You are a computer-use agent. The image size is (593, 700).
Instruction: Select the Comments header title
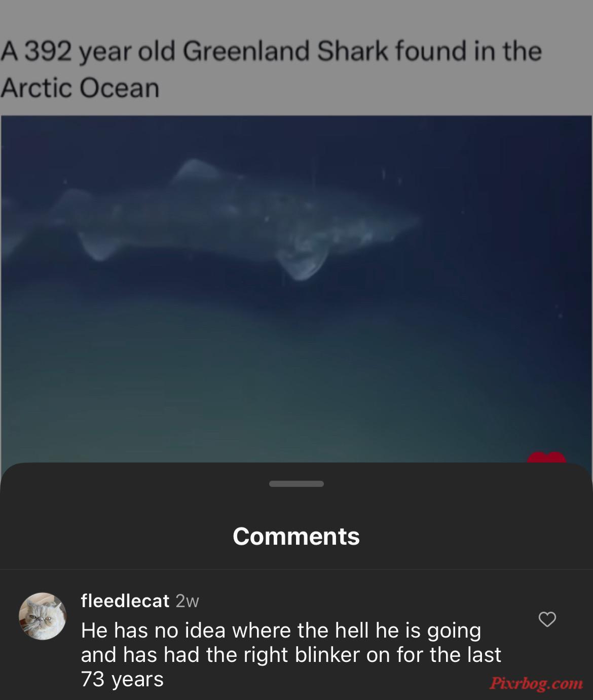click(x=296, y=536)
